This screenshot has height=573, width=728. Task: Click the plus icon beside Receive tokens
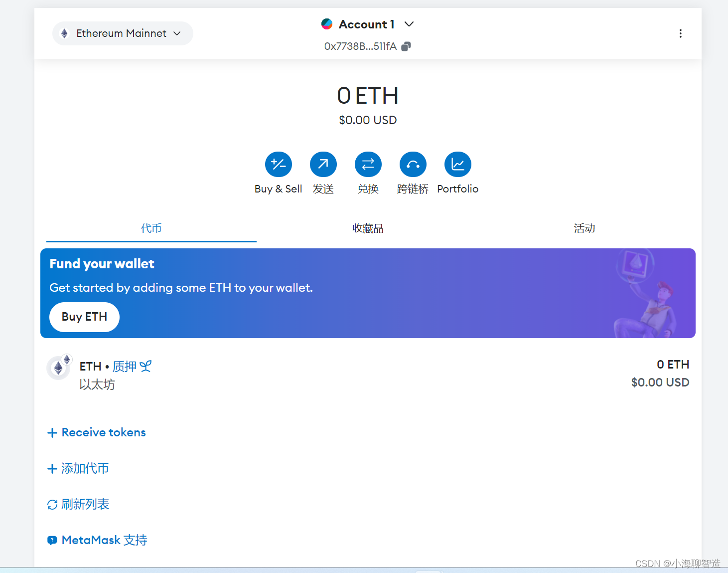point(52,433)
